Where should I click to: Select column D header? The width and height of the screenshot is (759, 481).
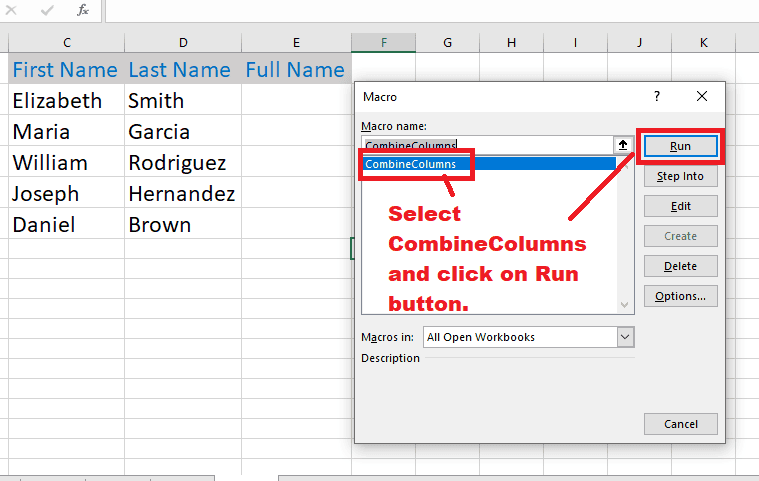tap(183, 42)
